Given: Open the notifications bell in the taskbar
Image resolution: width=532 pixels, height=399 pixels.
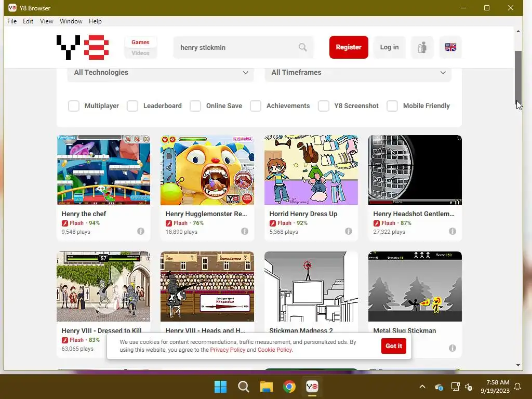Looking at the screenshot, I should 517,387.
